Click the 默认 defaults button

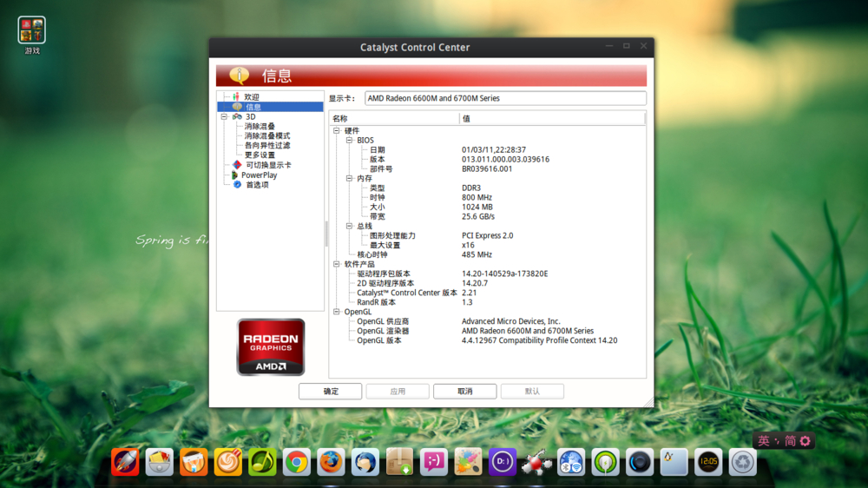[x=532, y=391]
